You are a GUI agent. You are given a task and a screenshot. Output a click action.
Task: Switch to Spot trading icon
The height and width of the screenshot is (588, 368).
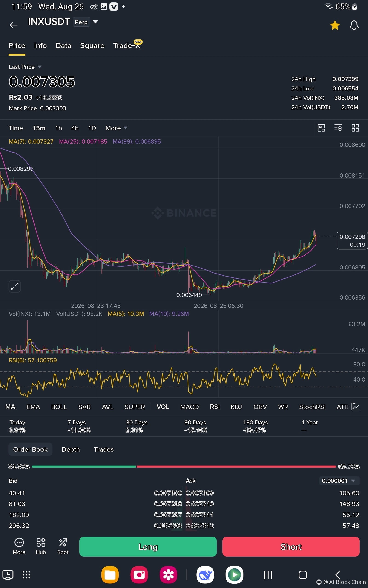click(63, 546)
